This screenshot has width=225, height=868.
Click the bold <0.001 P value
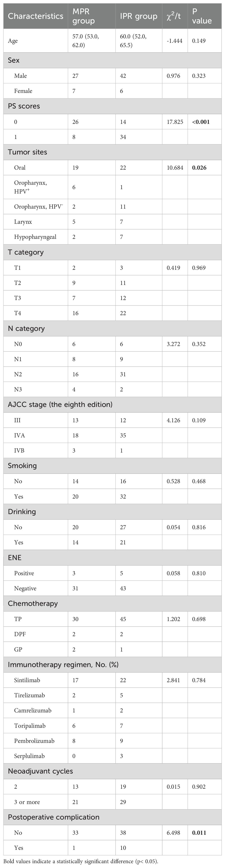point(201,122)
